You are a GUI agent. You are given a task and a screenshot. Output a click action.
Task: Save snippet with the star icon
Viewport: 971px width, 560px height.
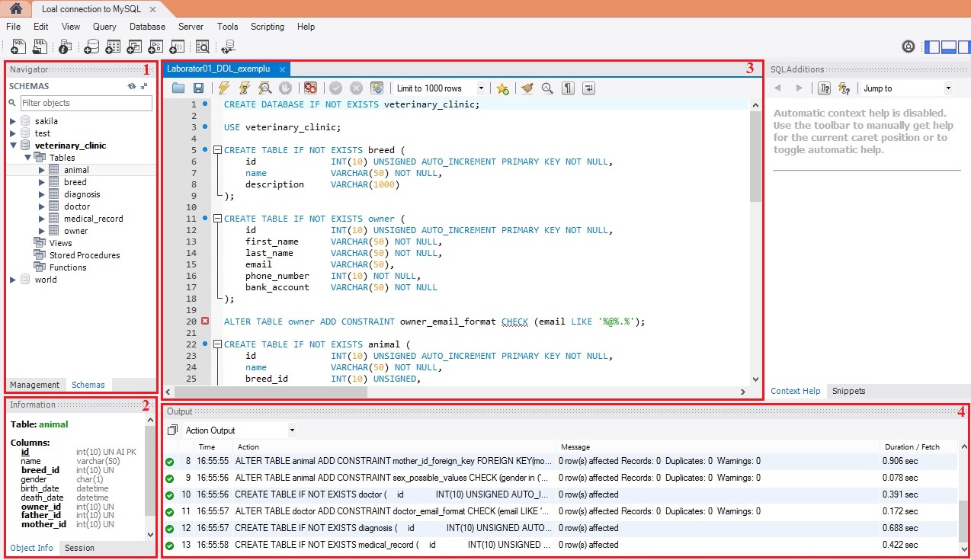pyautogui.click(x=502, y=88)
